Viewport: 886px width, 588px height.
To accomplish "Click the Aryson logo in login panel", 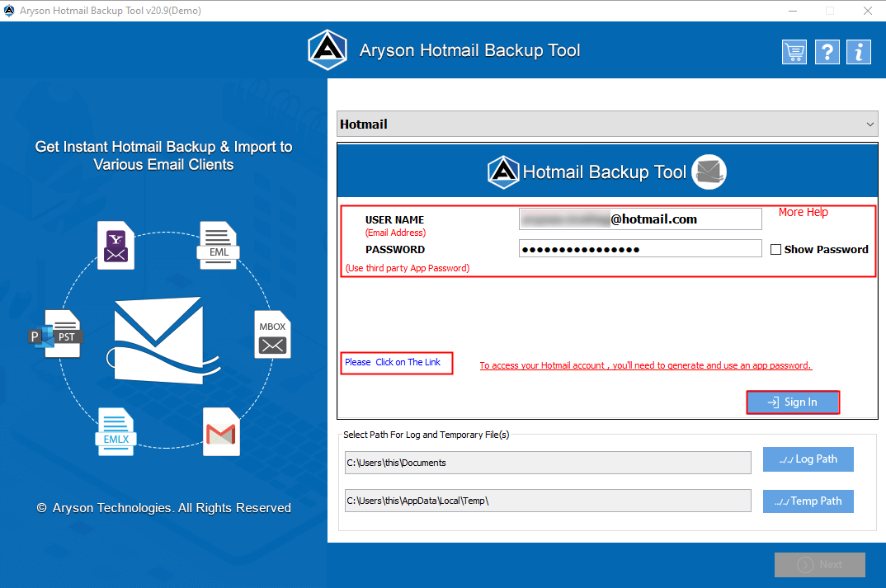I will [503, 172].
